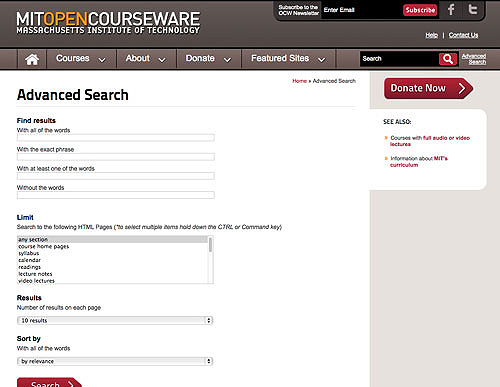The height and width of the screenshot is (387, 500).
Task: Open Facebook page via the f icon
Action: [x=451, y=10]
